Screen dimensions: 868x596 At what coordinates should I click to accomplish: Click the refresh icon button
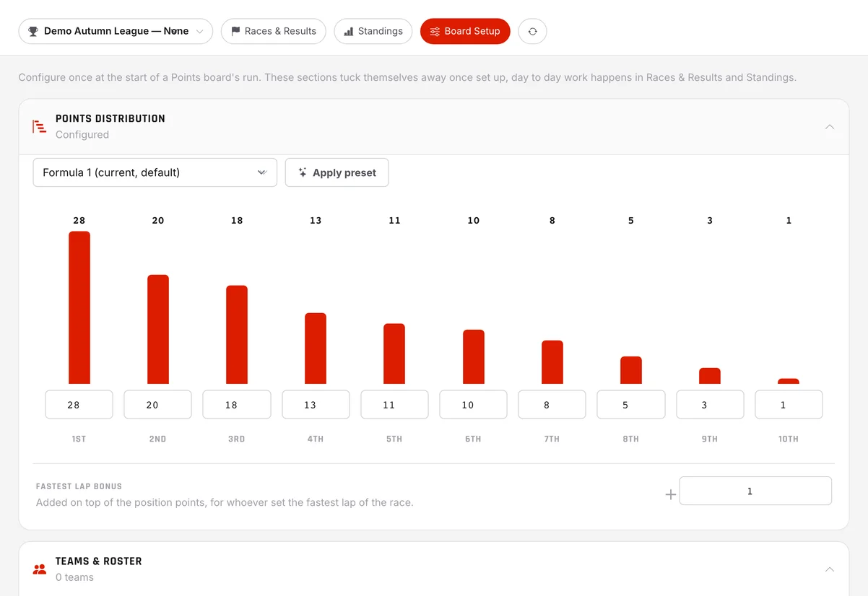click(532, 32)
